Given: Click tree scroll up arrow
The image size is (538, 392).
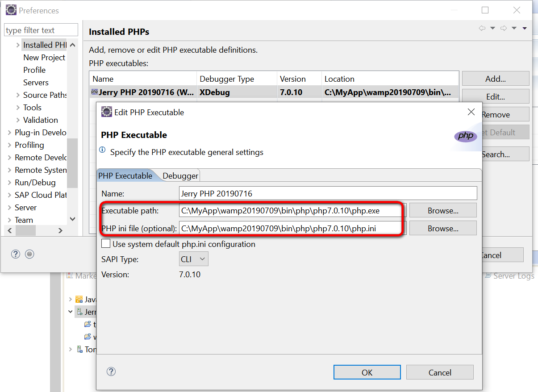Looking at the screenshot, I should 73,45.
